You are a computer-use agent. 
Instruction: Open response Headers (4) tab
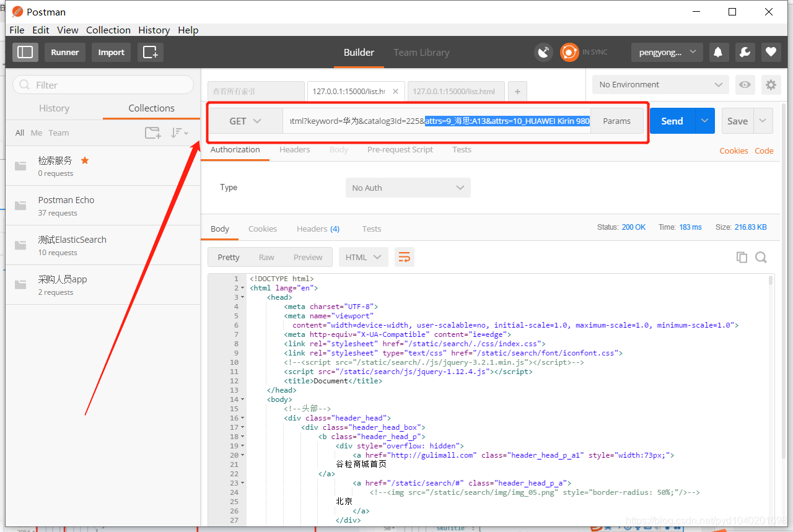pyautogui.click(x=318, y=229)
